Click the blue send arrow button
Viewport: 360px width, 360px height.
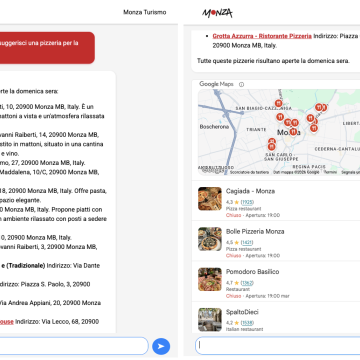coord(161,346)
